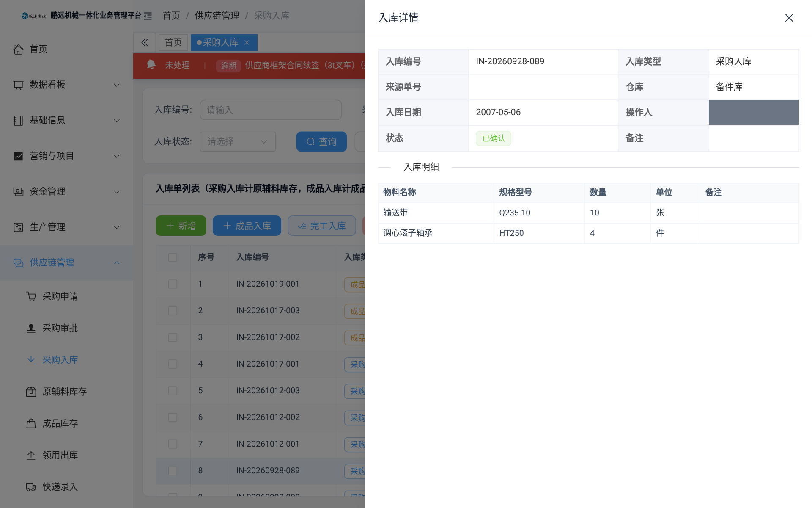Check the box for row IN-20261012-003
Viewport: 812px width, 508px height.
[x=173, y=391]
